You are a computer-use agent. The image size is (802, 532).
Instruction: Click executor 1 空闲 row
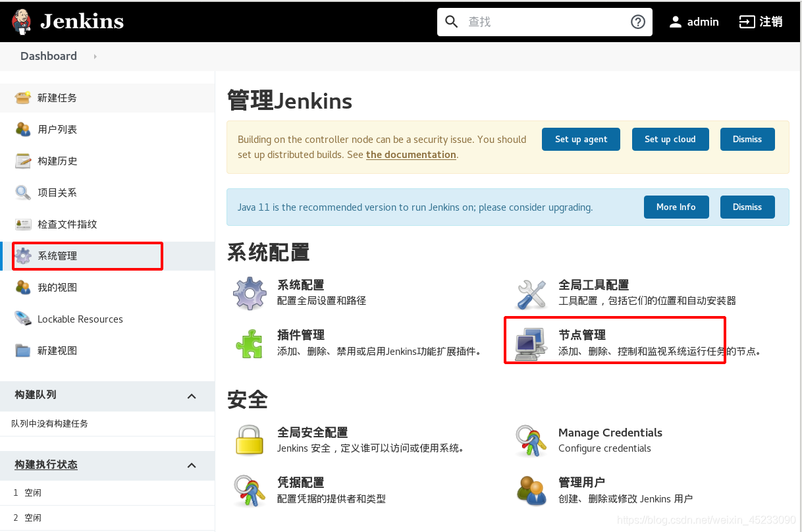(x=107, y=492)
